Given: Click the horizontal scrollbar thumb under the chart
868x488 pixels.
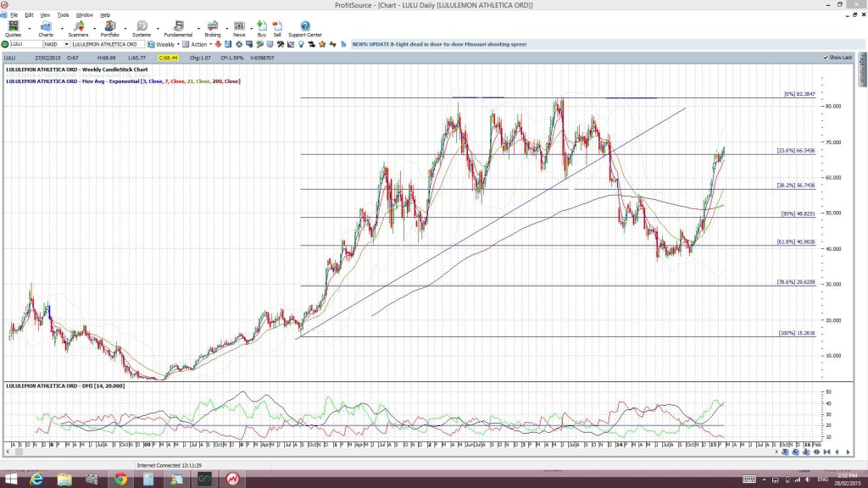Looking at the screenshot, I should coord(19,452).
